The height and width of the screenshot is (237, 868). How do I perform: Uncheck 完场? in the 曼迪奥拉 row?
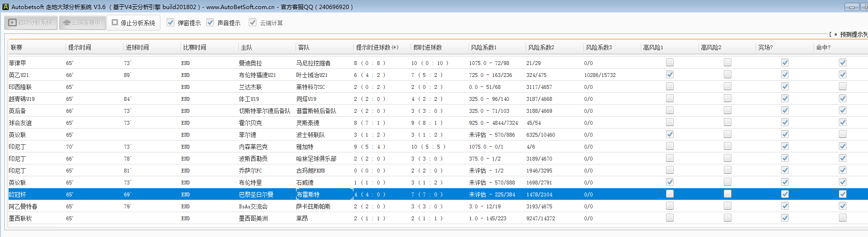785,63
